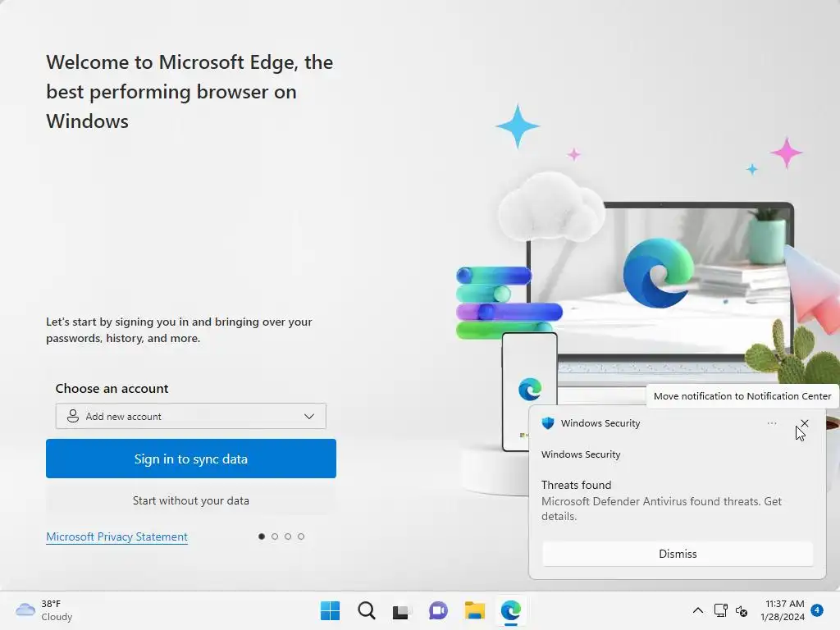Click the network status tray icon
Screen dimensions: 840x630
[720, 610]
